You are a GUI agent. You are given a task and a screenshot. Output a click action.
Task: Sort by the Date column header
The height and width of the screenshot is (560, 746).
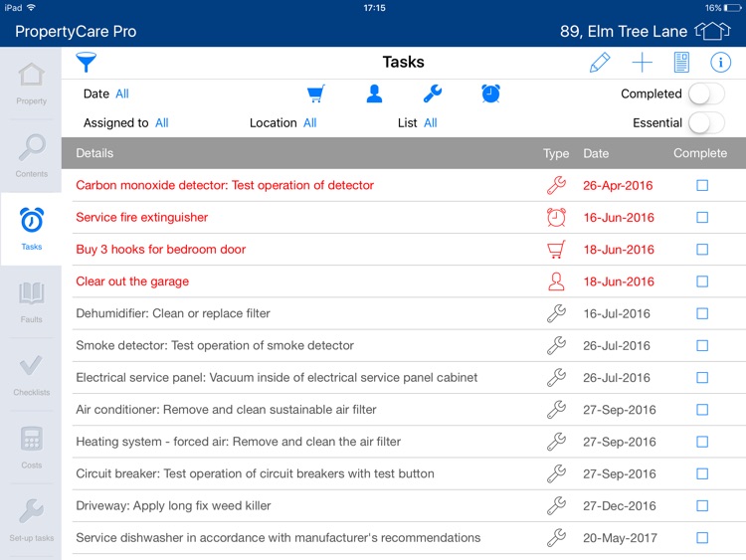[596, 153]
